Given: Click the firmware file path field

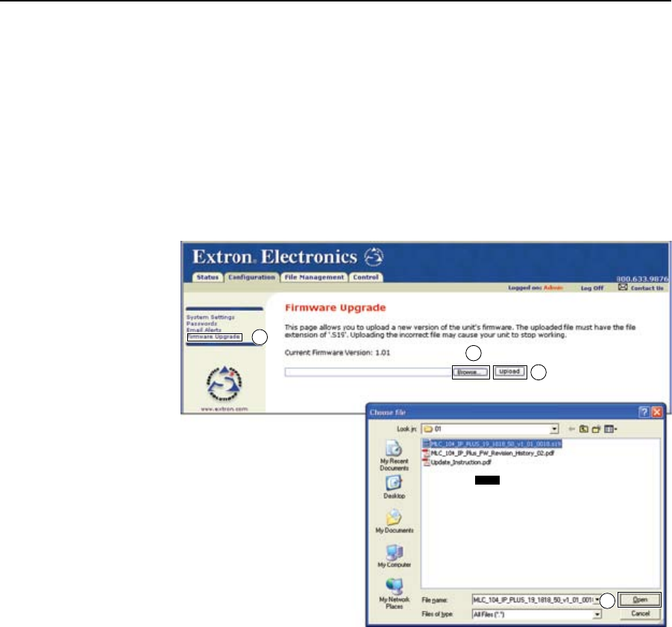Looking at the screenshot, I should pos(368,372).
